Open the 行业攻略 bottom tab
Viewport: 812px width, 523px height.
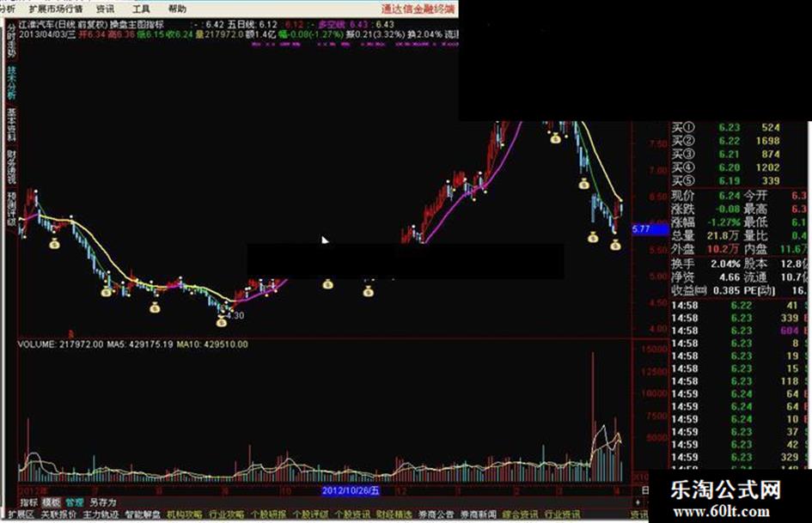226,514
